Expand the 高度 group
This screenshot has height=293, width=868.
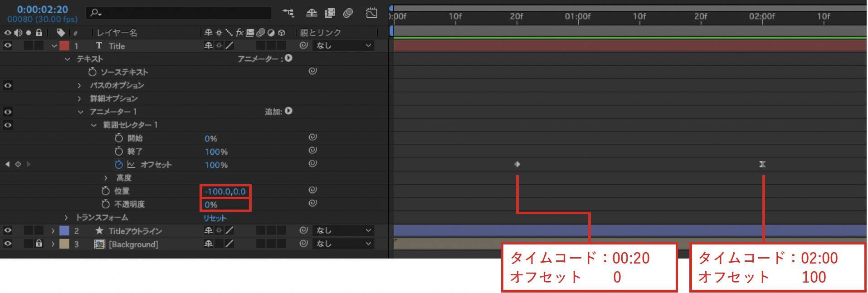click(106, 178)
